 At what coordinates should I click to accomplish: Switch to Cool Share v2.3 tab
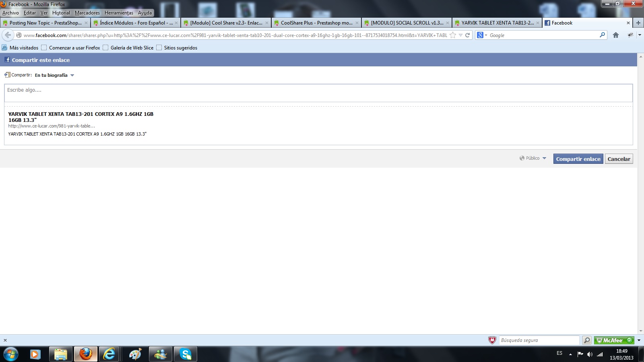[226, 23]
